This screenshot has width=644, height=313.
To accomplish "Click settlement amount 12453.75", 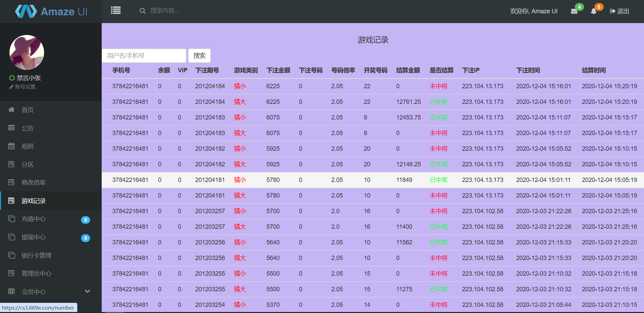I will (x=409, y=117).
